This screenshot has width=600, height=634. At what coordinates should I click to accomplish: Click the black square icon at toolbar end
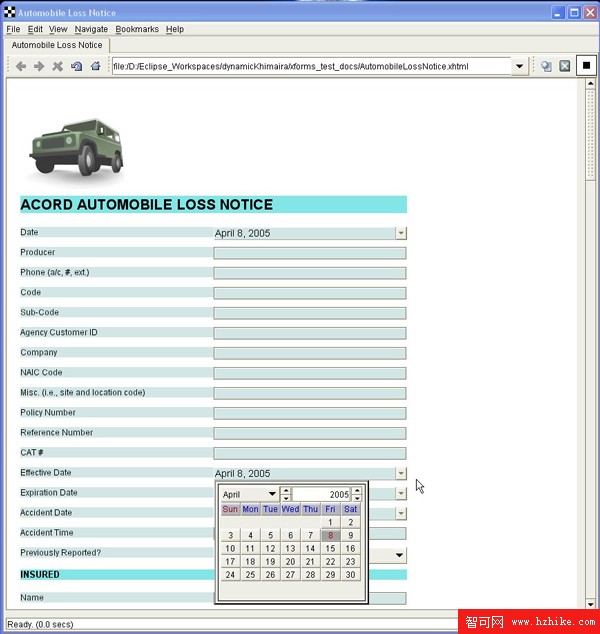tap(587, 66)
